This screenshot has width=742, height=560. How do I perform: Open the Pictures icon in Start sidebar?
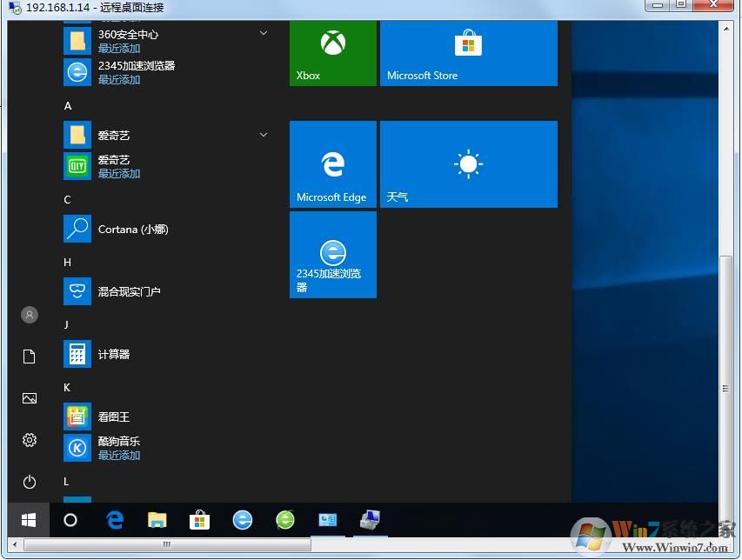[x=30, y=398]
